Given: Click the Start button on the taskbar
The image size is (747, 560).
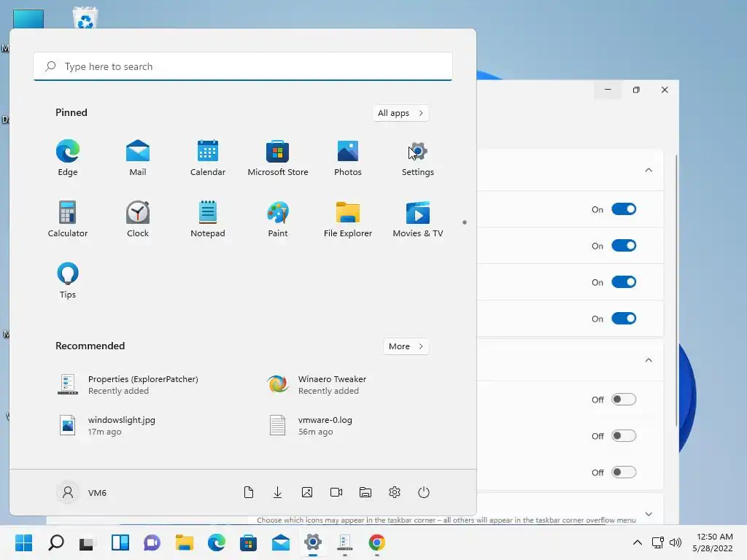Looking at the screenshot, I should pos(24,542).
